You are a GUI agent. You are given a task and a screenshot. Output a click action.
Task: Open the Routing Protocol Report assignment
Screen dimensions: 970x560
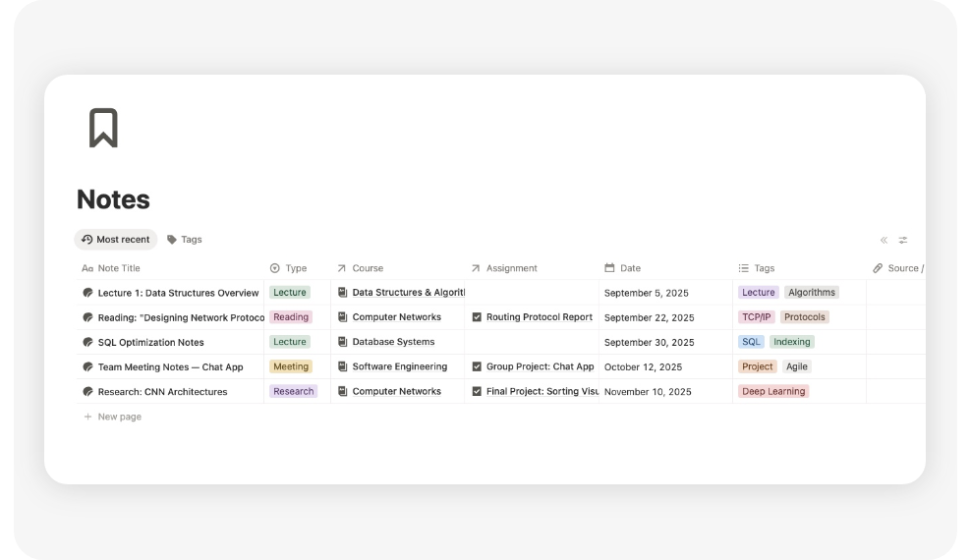(x=540, y=317)
